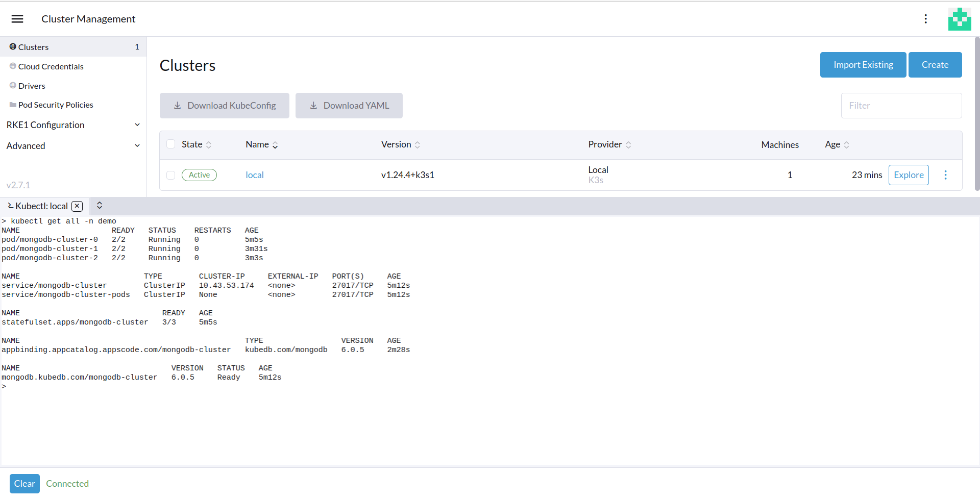This screenshot has height=499, width=980.
Task: Go to Pod Security Policies
Action: (x=56, y=105)
